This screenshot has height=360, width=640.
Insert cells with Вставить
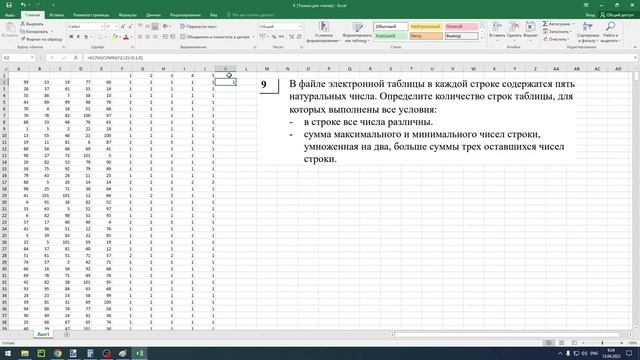(x=497, y=32)
